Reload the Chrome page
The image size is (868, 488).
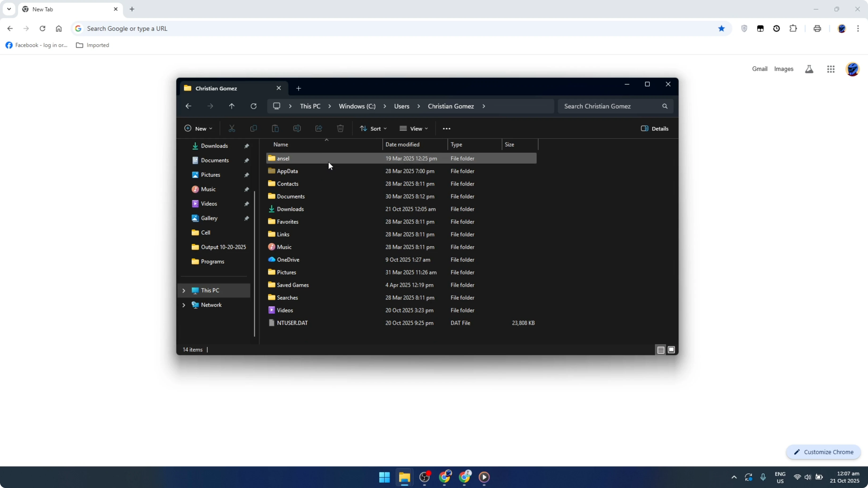point(42,29)
